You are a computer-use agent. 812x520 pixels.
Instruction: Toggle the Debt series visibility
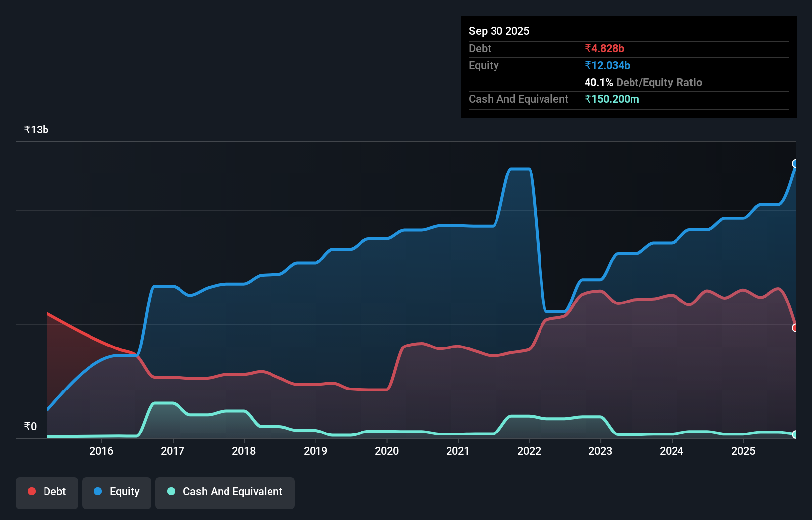click(x=47, y=492)
